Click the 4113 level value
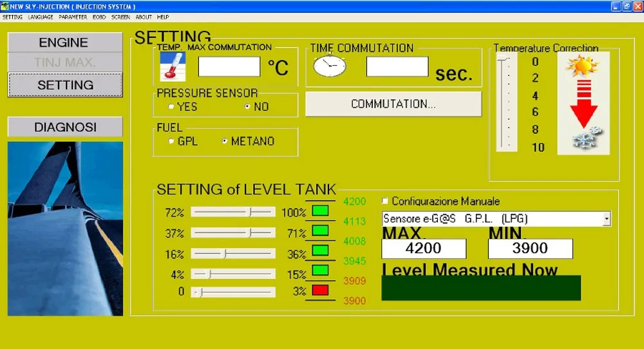 354,222
